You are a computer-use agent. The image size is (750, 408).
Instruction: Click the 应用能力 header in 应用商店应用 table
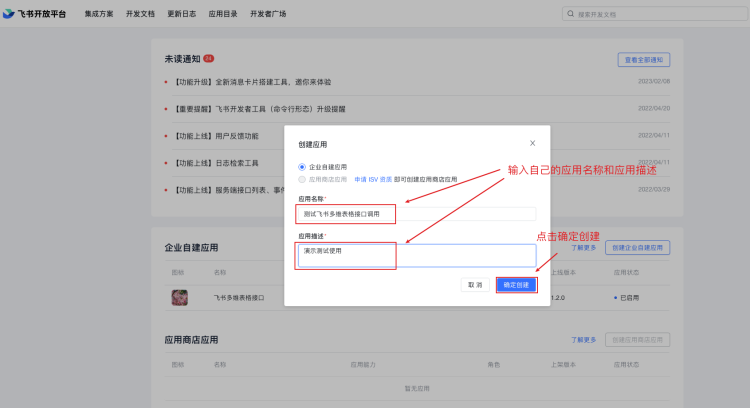point(363,364)
